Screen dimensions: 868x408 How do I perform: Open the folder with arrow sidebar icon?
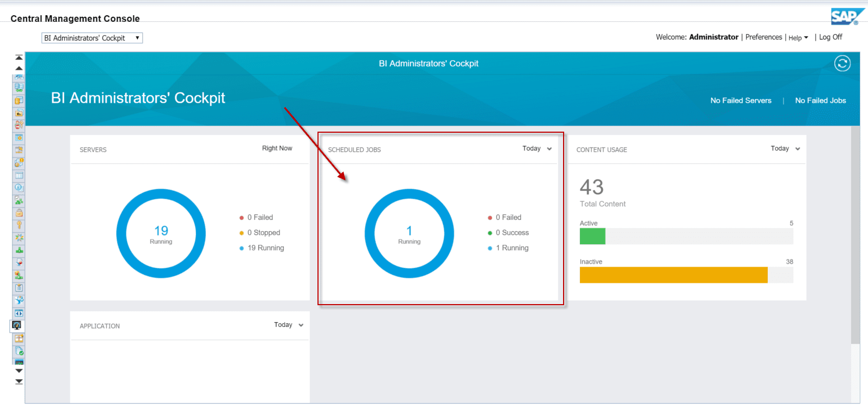(x=19, y=113)
